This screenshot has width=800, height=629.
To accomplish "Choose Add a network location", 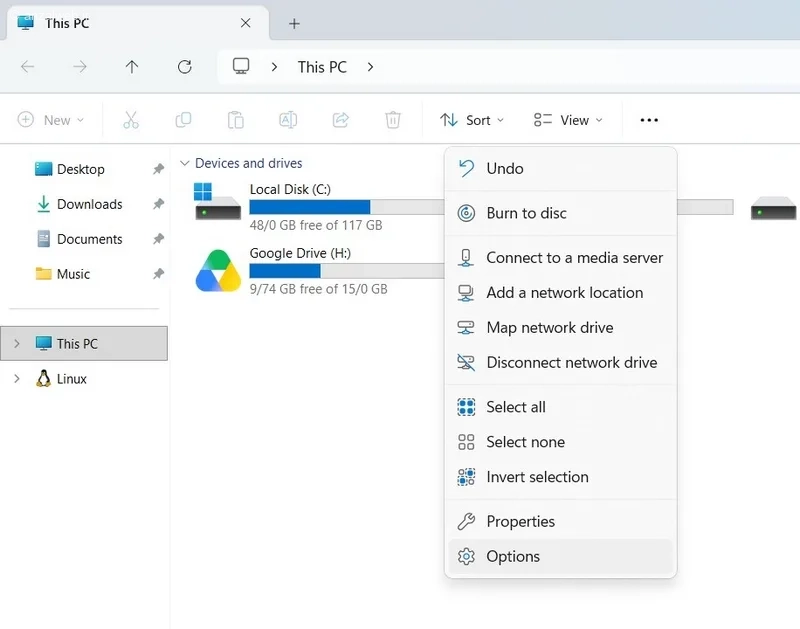I will (561, 293).
